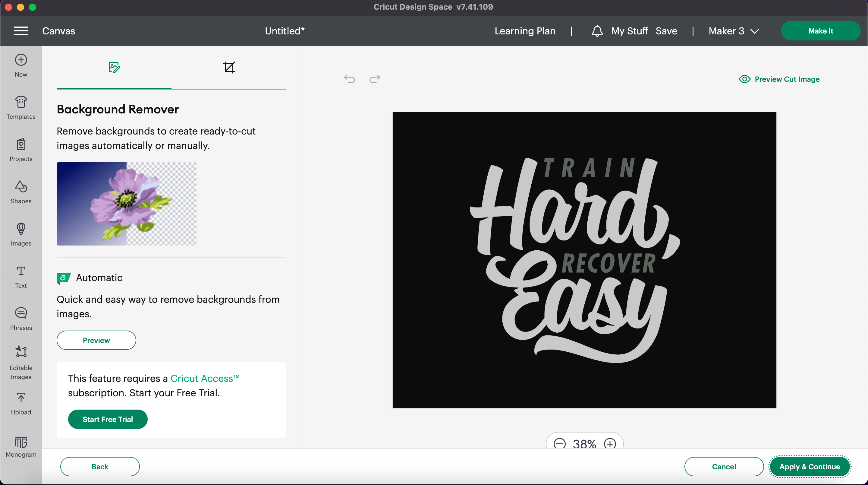The image size is (868, 485).
Task: Open the hamburger main menu
Action: 21,31
